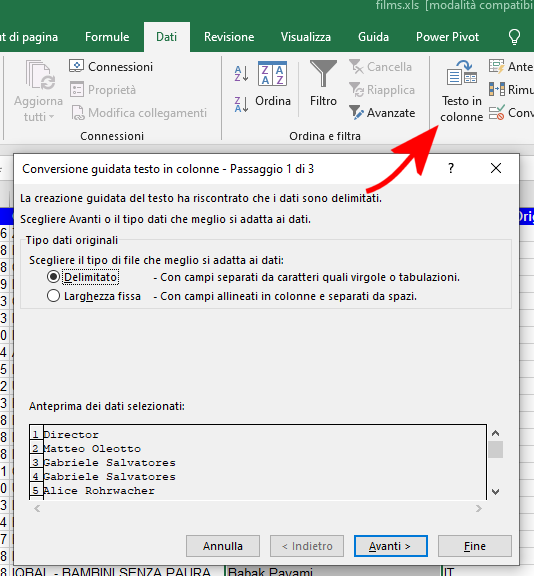
Task: Close the text-to-columns wizard dialog
Action: (496, 169)
